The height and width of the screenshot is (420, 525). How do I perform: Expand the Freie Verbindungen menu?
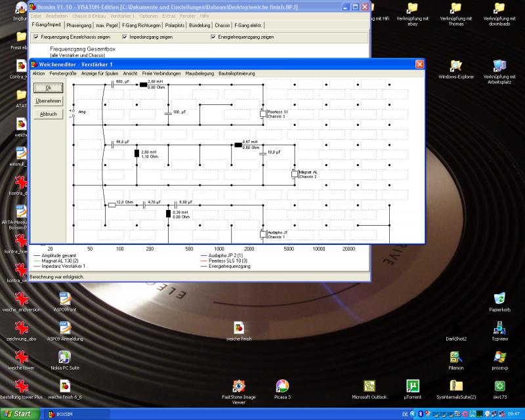pos(161,73)
